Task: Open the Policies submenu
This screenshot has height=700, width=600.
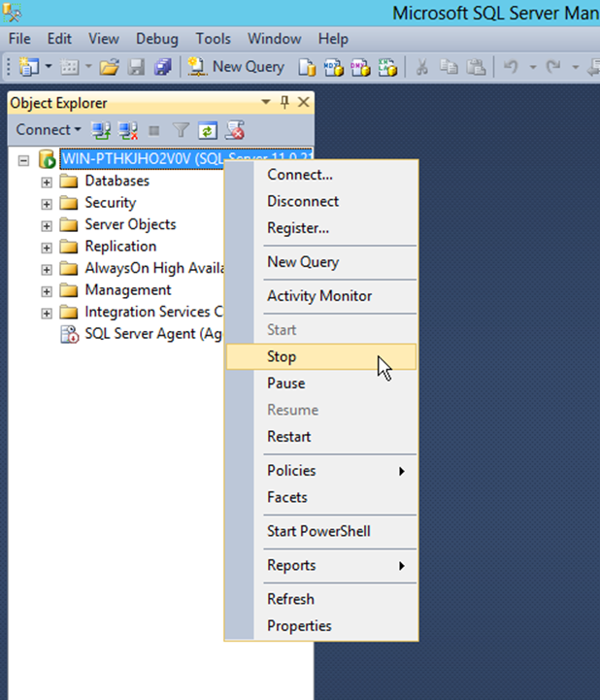Action: (291, 471)
